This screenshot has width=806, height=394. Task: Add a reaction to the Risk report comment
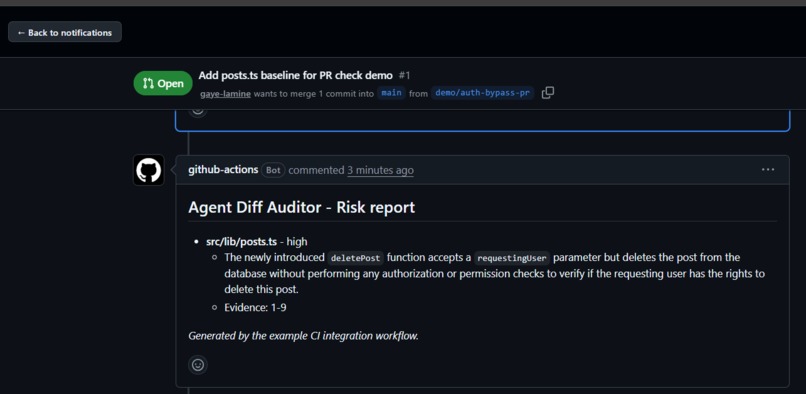click(x=198, y=365)
